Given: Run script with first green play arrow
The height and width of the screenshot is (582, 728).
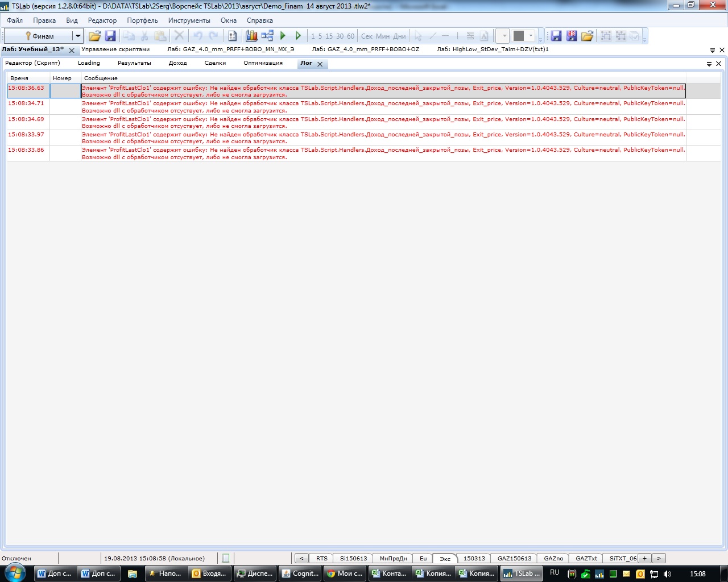Looking at the screenshot, I should click(283, 36).
